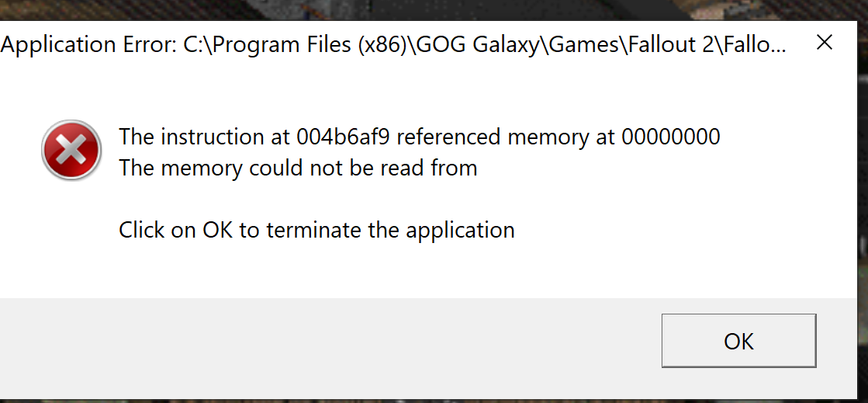Click the instruction address 004b6af9
The width and height of the screenshot is (868, 403).
coord(344,137)
